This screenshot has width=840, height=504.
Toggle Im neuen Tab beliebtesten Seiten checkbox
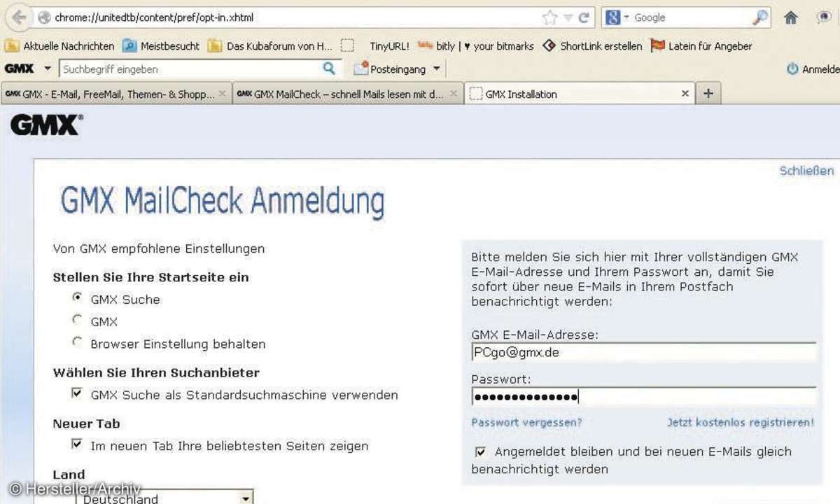[77, 444]
